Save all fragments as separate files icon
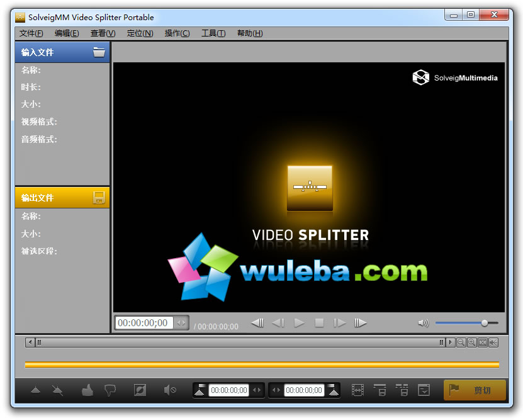 pyautogui.click(x=402, y=390)
